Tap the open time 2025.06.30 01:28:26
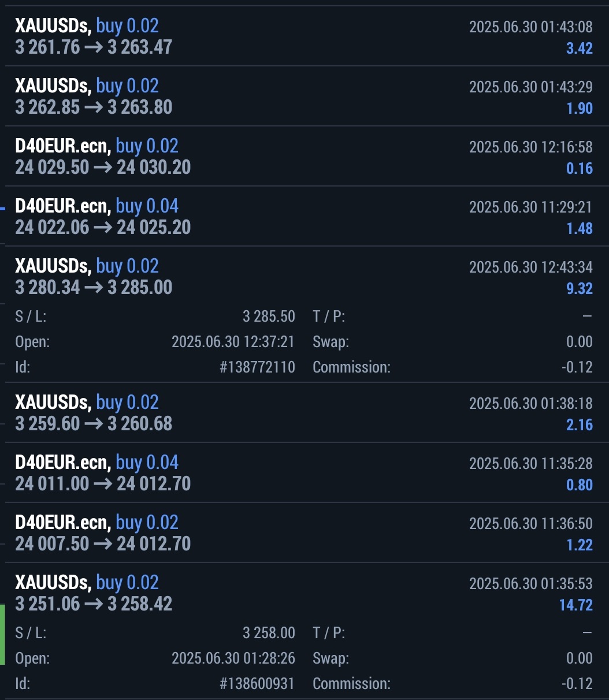Viewport: 609px width, 700px height. (x=233, y=658)
